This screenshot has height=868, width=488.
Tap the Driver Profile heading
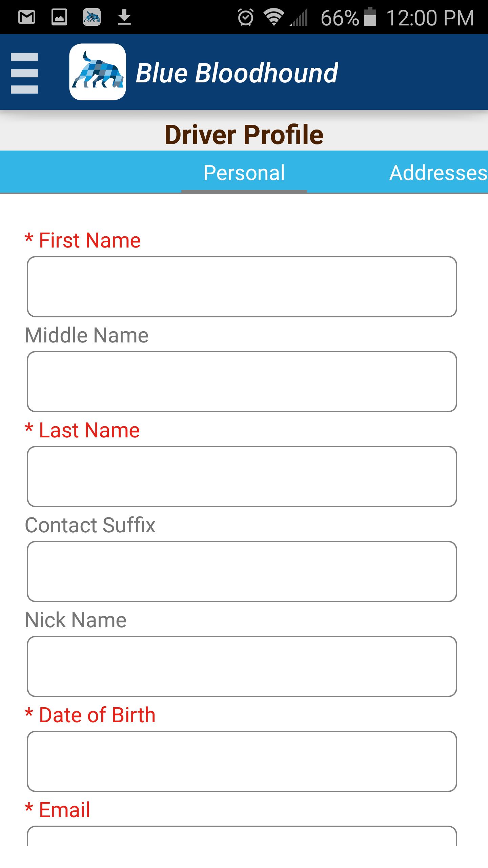coord(244,135)
